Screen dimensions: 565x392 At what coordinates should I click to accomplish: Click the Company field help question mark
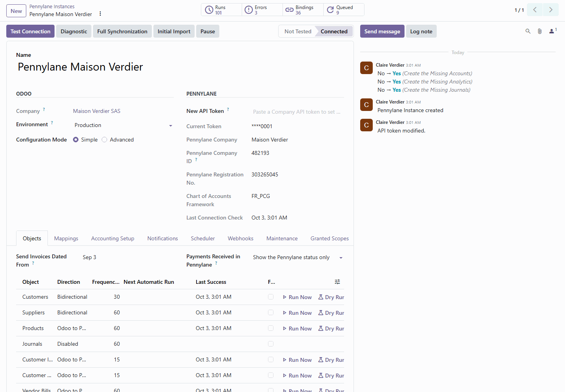pyautogui.click(x=44, y=109)
